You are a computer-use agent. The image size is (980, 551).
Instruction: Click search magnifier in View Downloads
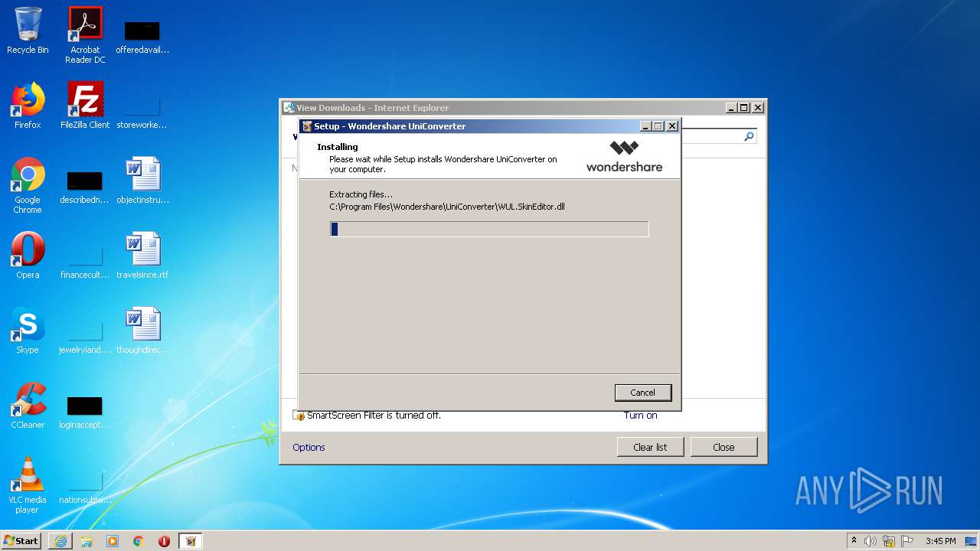749,136
